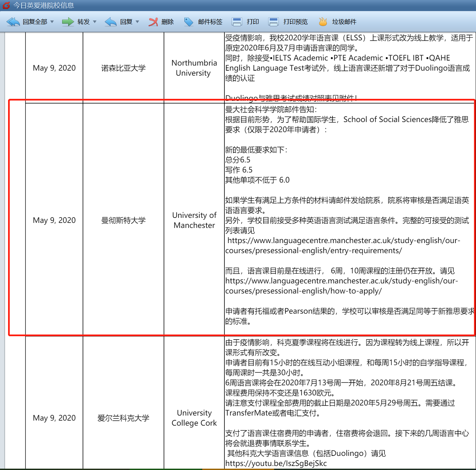Click the 邮件标签 toolbar label

coord(210,22)
